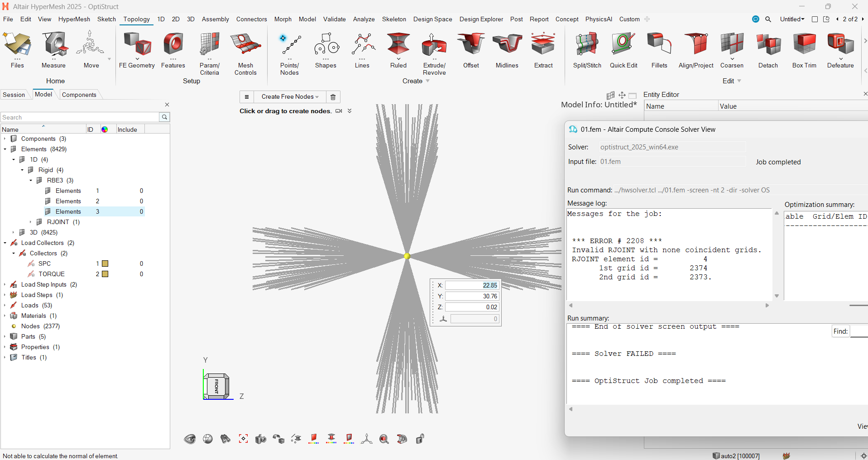The image size is (868, 460).
Task: Toggle visibility of the RJOINT group icon
Action: click(39, 222)
